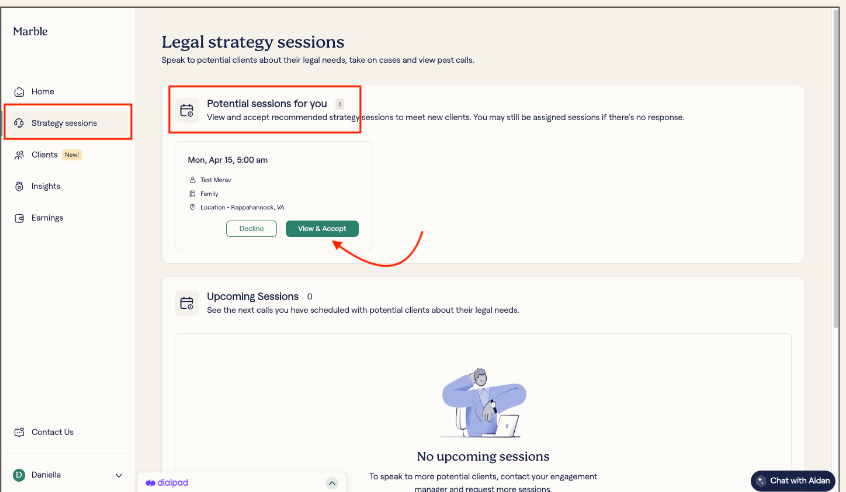The height and width of the screenshot is (492, 846).
Task: Open Chat with Aidan
Action: [793, 481]
